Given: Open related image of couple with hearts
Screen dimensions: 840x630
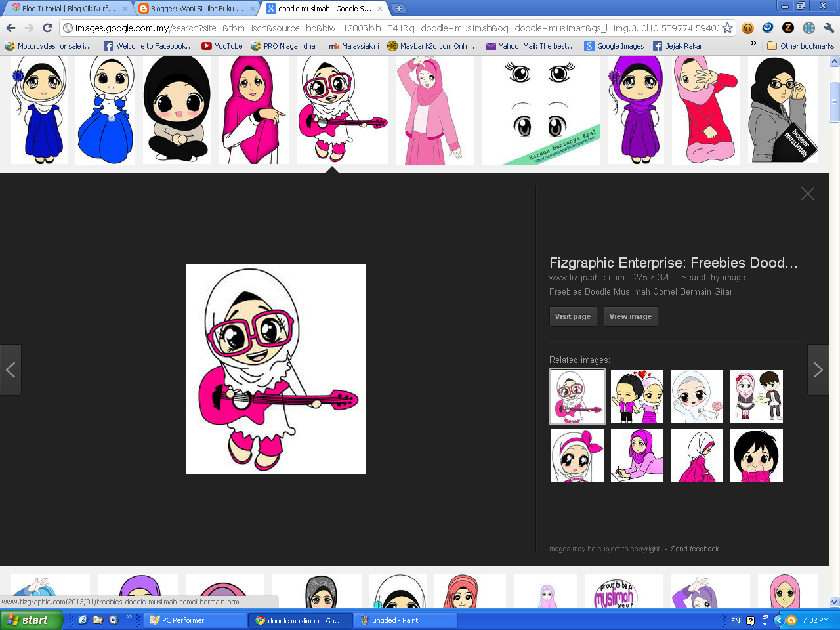Looking at the screenshot, I should [637, 396].
